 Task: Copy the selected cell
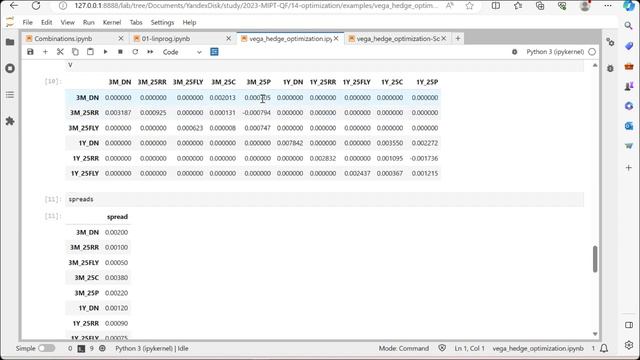coord(75,52)
